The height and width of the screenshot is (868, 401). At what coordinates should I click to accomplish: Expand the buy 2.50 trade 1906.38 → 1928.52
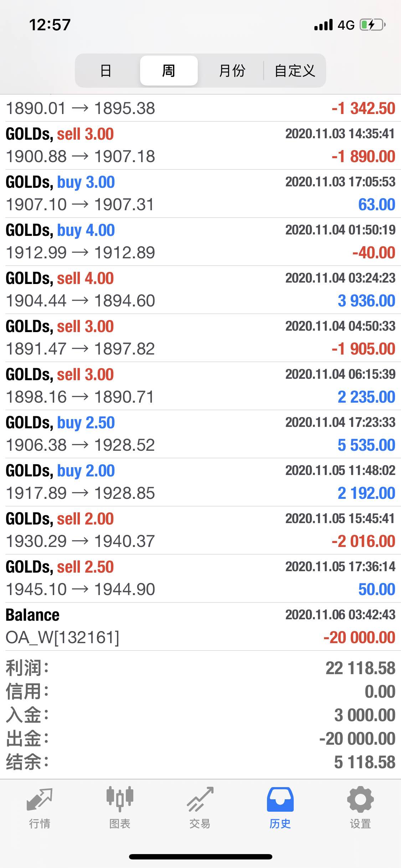point(200,434)
